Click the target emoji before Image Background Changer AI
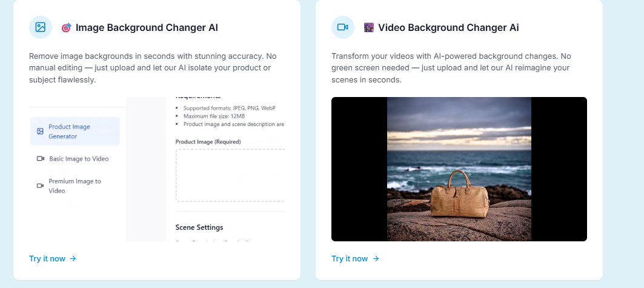This screenshot has height=288, width=644. click(x=66, y=27)
